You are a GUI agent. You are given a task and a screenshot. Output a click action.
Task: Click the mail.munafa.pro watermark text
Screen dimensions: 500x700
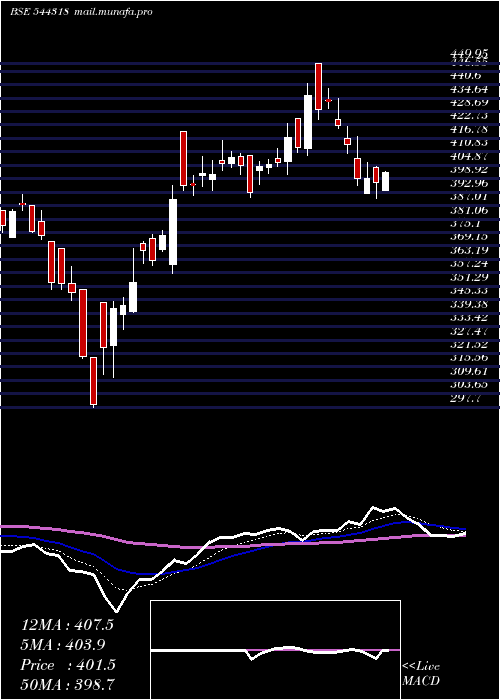tap(112, 12)
